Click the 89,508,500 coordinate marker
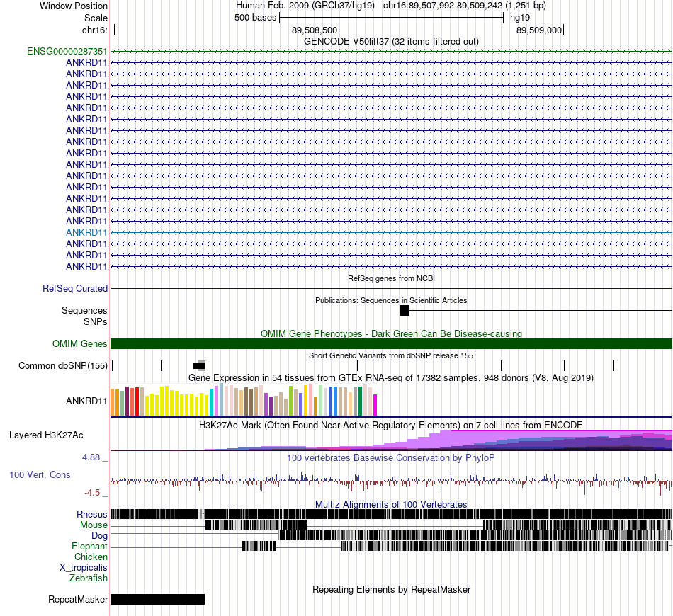The width and height of the screenshot is (673, 616). (315, 30)
